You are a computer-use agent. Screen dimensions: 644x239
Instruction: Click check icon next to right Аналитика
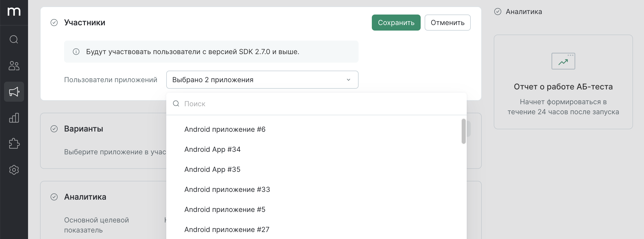point(498,12)
